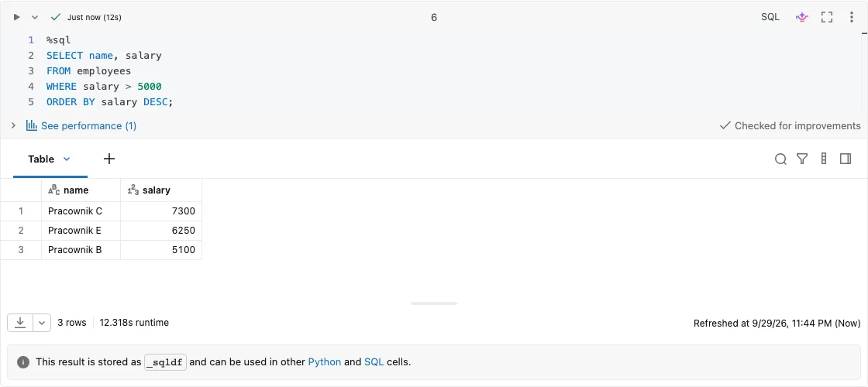The image size is (868, 387).
Task: Click the 12.318s runtime text
Action: point(134,322)
